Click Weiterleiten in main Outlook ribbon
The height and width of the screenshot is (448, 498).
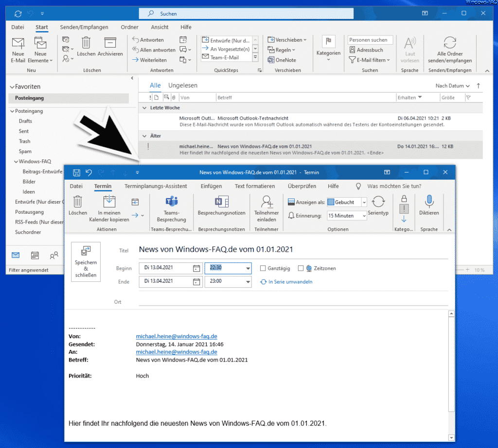[x=149, y=60]
